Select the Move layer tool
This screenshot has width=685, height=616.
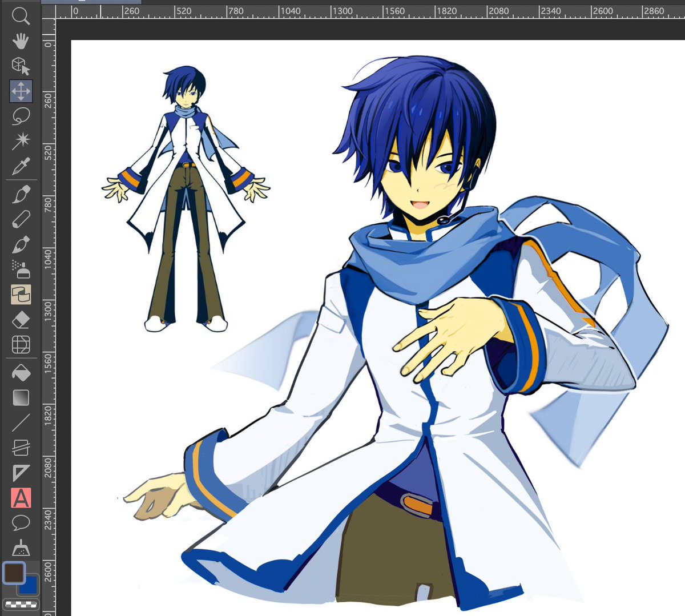pyautogui.click(x=21, y=91)
